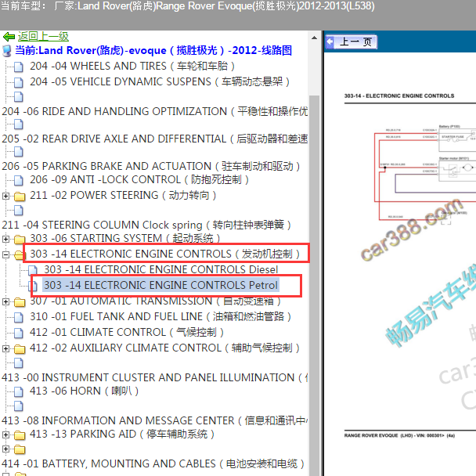This screenshot has height=476, width=476.
Task: Click document icon for ENGINE CONTROLS Diesel
Action: point(32,270)
